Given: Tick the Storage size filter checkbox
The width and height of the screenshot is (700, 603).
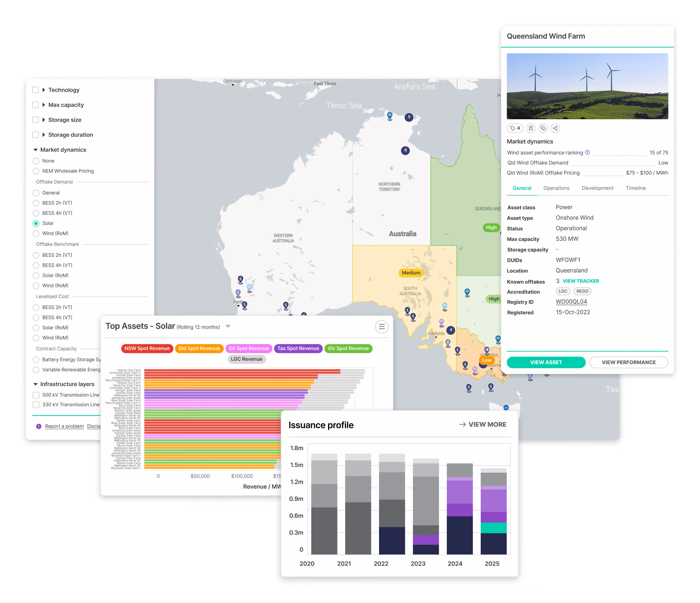Looking at the screenshot, I should coord(36,120).
